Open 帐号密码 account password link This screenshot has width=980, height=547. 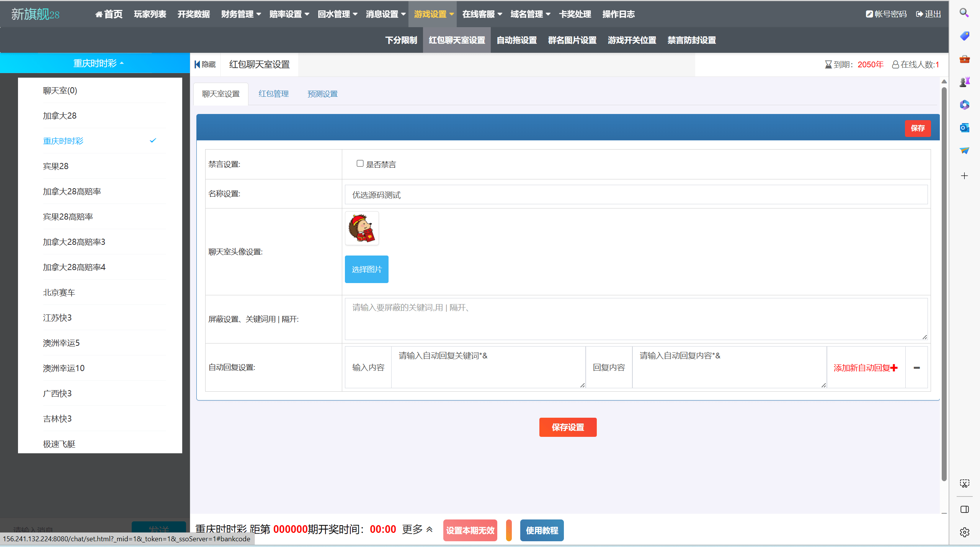(886, 14)
